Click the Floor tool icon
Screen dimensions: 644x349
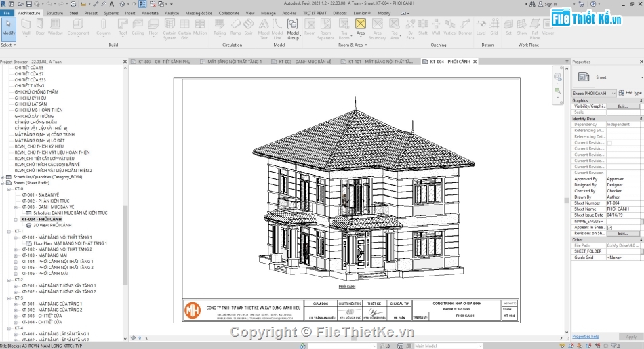pyautogui.click(x=153, y=28)
